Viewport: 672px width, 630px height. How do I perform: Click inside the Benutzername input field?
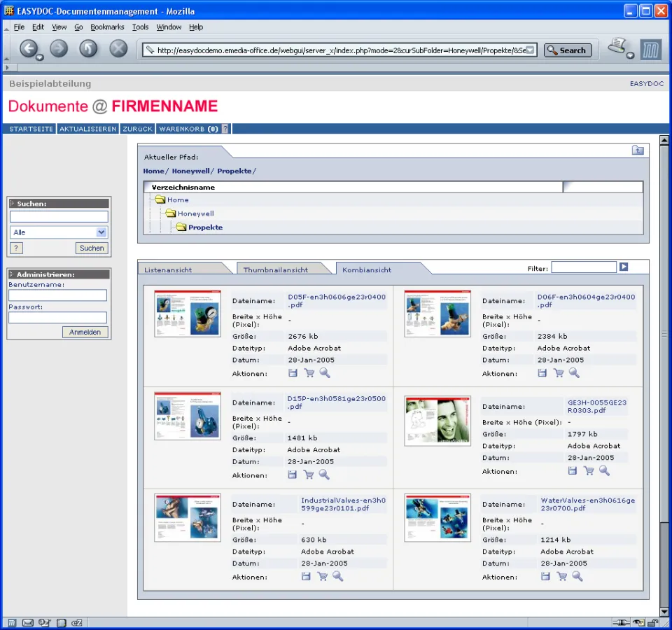[x=57, y=294]
